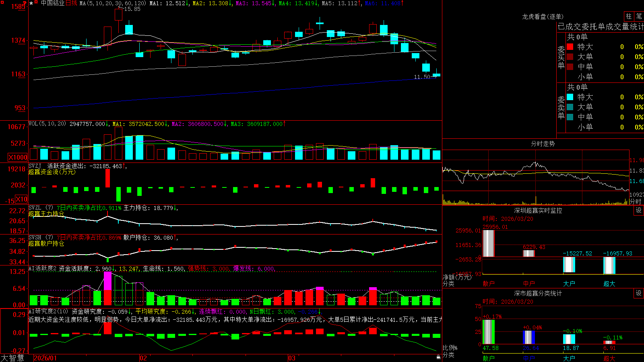Click the 2026/01 date marker on the timeline
The height and width of the screenshot is (362, 644).
(45, 358)
